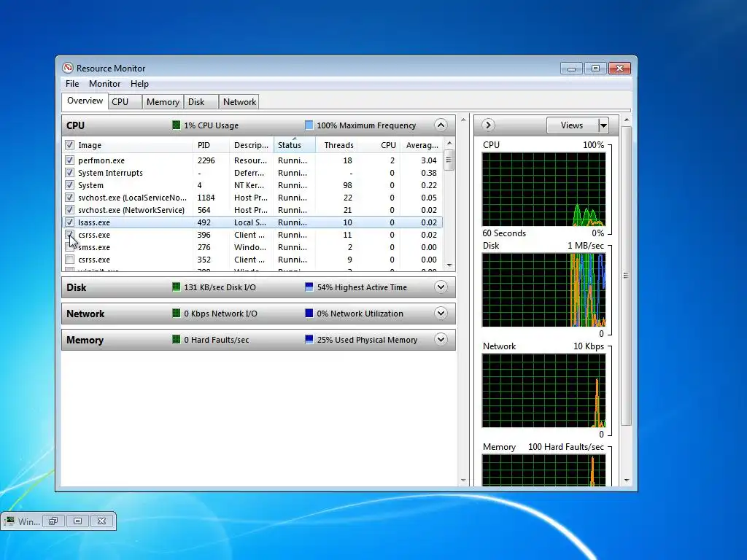The width and height of the screenshot is (747, 560).
Task: Sort by the Averag... column header
Action: pyautogui.click(x=421, y=145)
